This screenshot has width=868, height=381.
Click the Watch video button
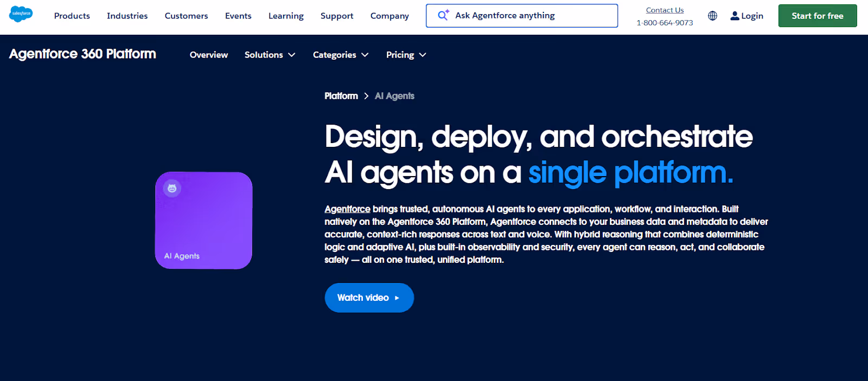point(369,298)
